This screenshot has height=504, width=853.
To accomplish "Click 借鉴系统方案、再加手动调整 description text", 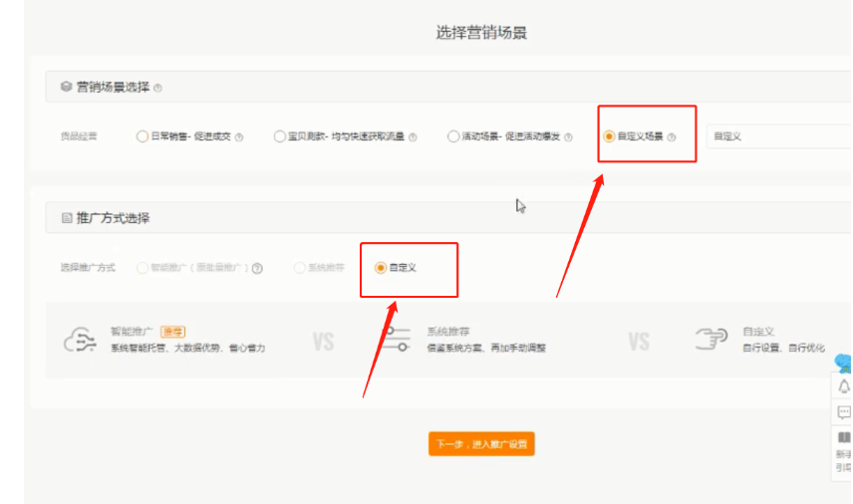I will coord(486,348).
